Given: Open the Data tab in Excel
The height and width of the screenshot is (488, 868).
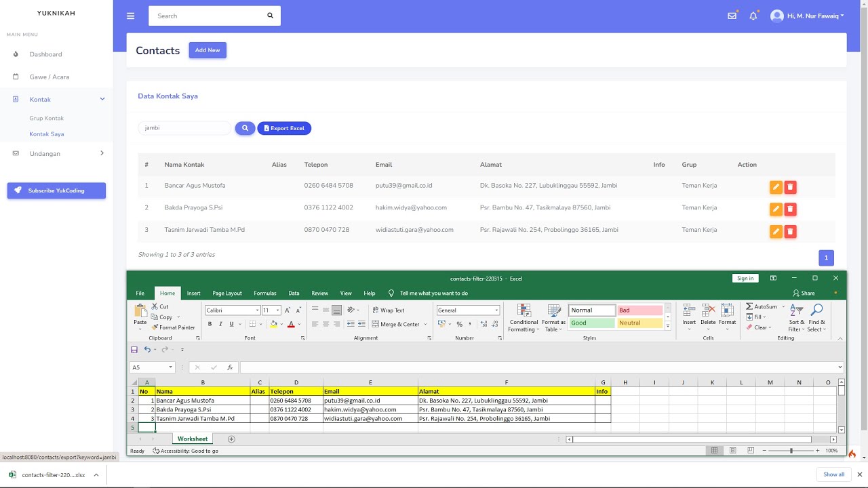Looking at the screenshot, I should click(294, 293).
